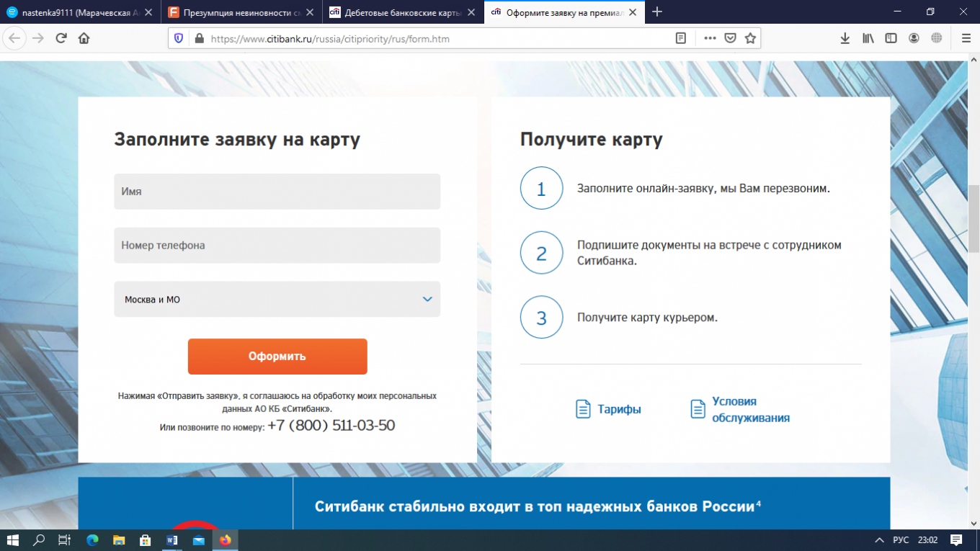
Task: Save page to Pocket
Action: (x=730, y=39)
